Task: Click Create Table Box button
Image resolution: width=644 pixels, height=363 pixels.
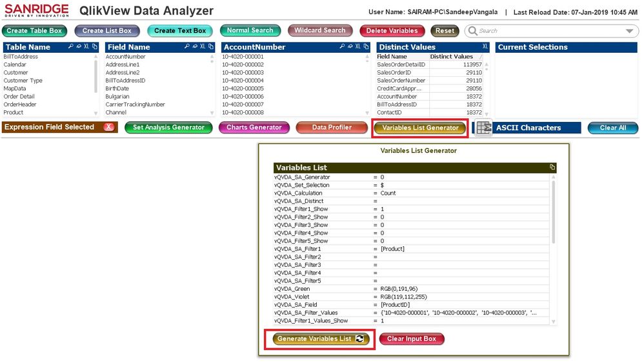Action: pyautogui.click(x=34, y=31)
